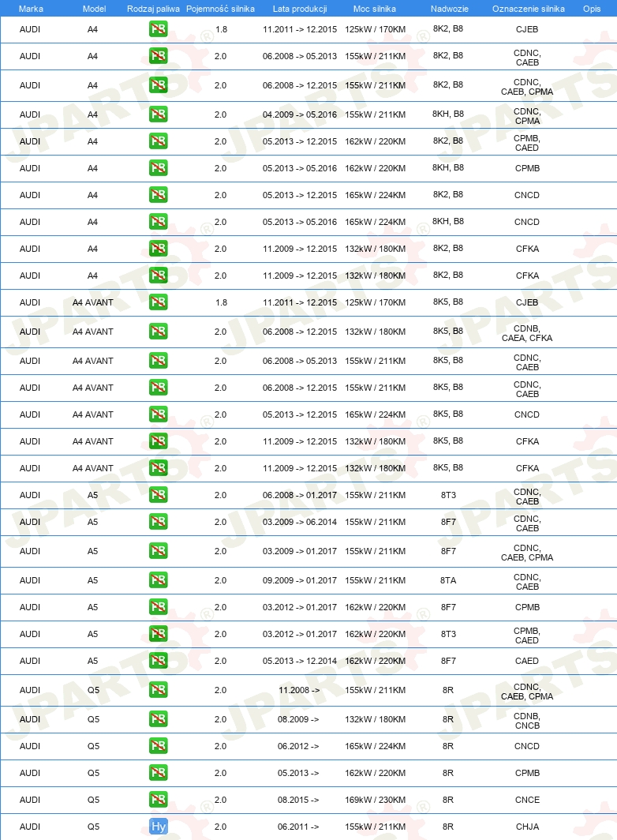Screen dimensions: 617x840
Task: Click the production years 09.2009 -> 01.2017
Action: (x=299, y=580)
